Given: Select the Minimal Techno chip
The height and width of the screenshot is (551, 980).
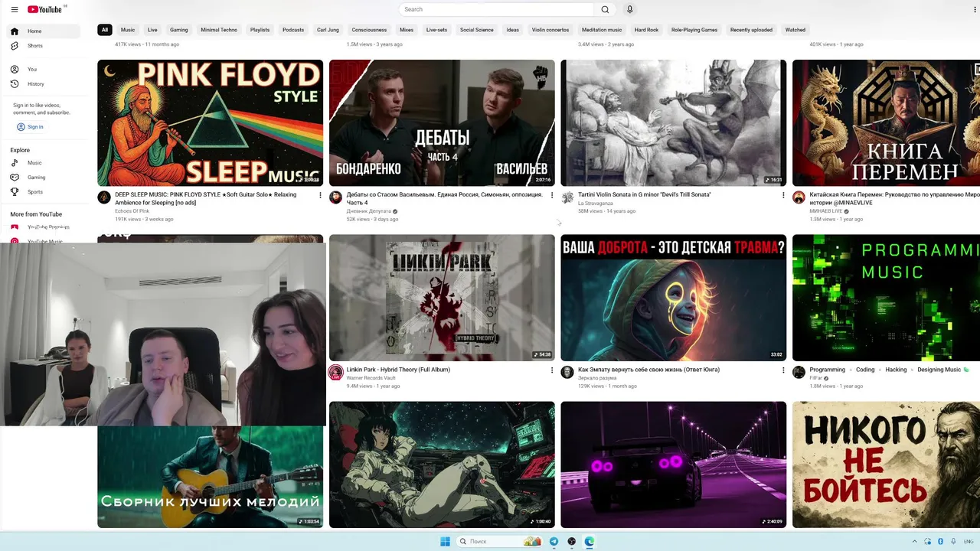Looking at the screenshot, I should pyautogui.click(x=219, y=30).
